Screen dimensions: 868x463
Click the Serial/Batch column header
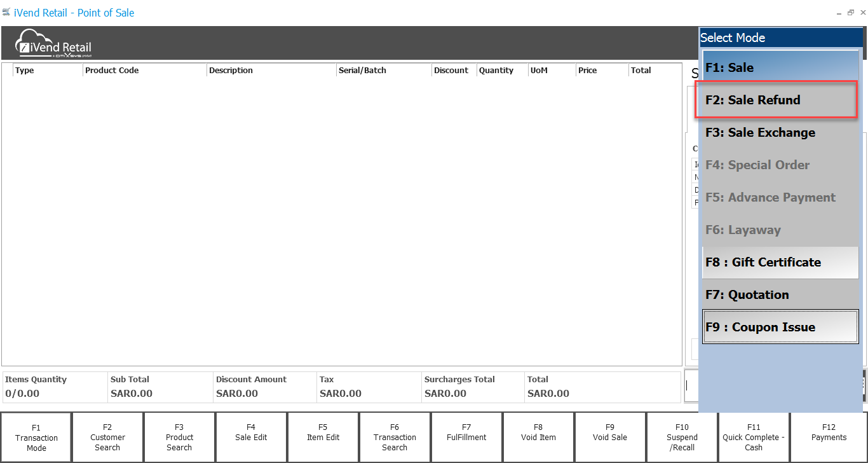click(x=384, y=71)
